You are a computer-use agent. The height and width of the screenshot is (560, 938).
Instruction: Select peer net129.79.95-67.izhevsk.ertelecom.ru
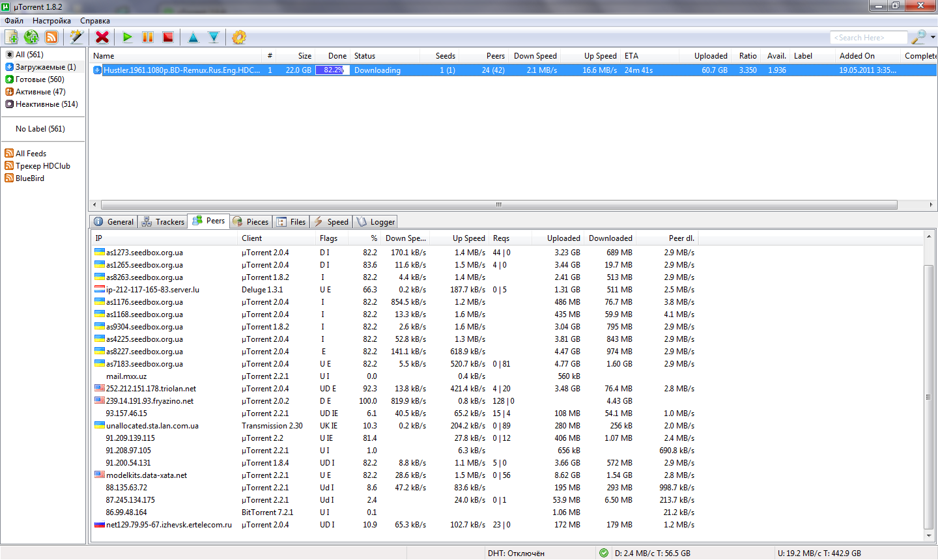(169, 525)
